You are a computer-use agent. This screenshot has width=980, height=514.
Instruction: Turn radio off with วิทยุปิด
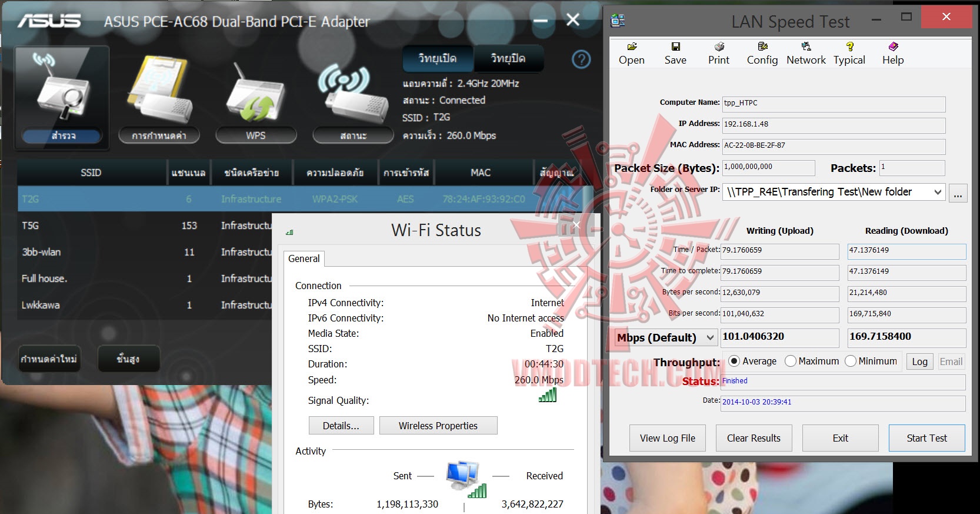508,58
